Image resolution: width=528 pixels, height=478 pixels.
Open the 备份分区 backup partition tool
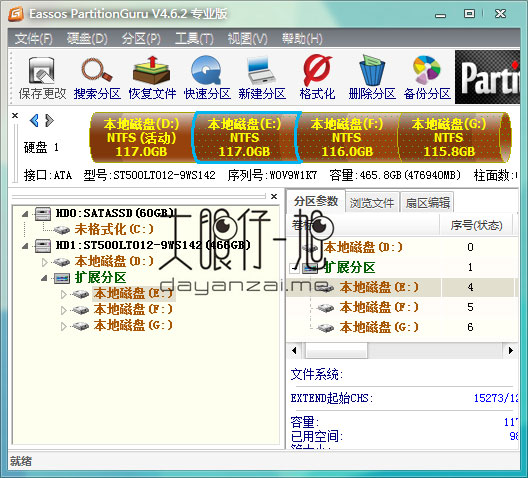point(427,78)
